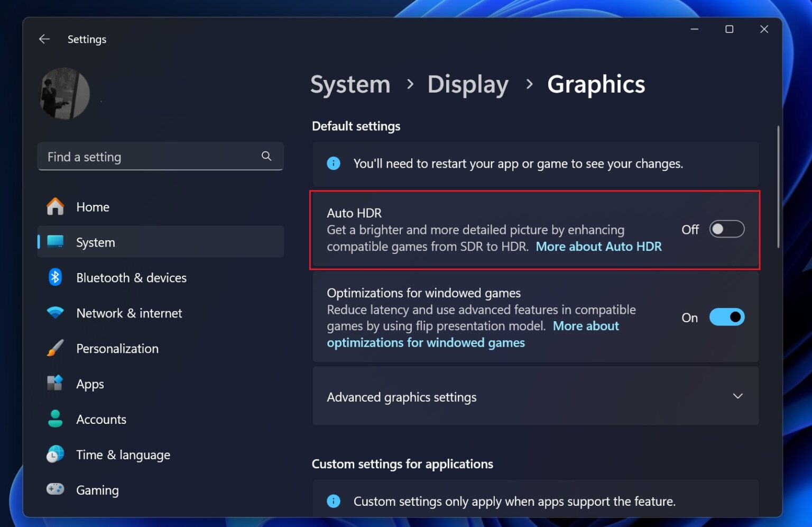Viewport: 812px width, 527px height.
Task: Open Network & internet settings
Action: (x=56, y=313)
